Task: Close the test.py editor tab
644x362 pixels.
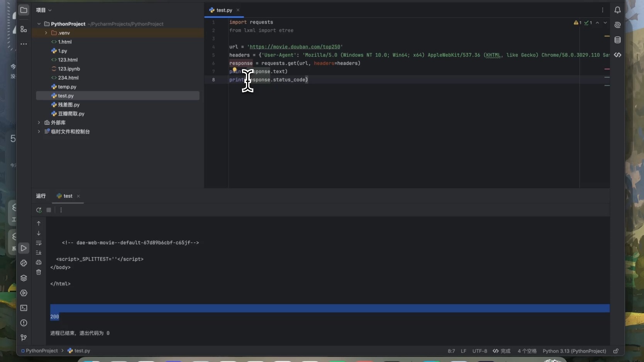Action: click(238, 10)
